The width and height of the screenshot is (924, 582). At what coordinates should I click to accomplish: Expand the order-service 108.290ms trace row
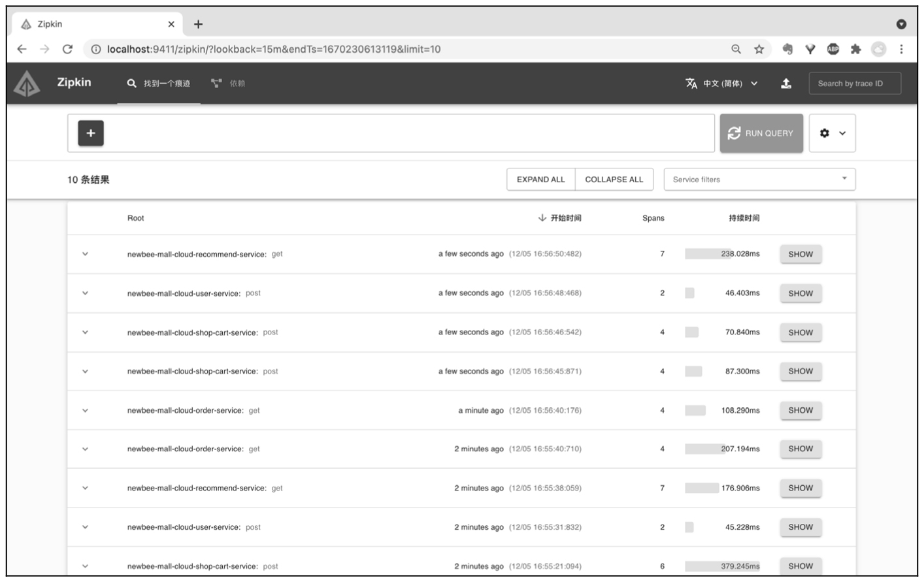click(x=85, y=410)
